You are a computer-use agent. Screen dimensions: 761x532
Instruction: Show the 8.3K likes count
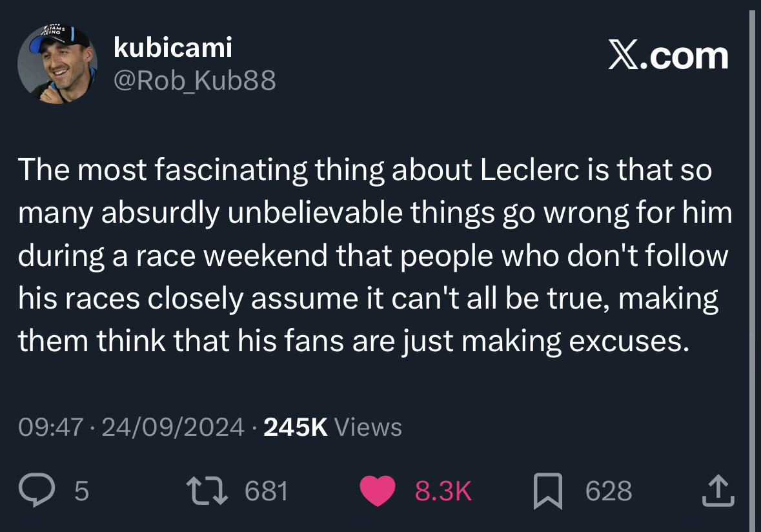tap(443, 491)
